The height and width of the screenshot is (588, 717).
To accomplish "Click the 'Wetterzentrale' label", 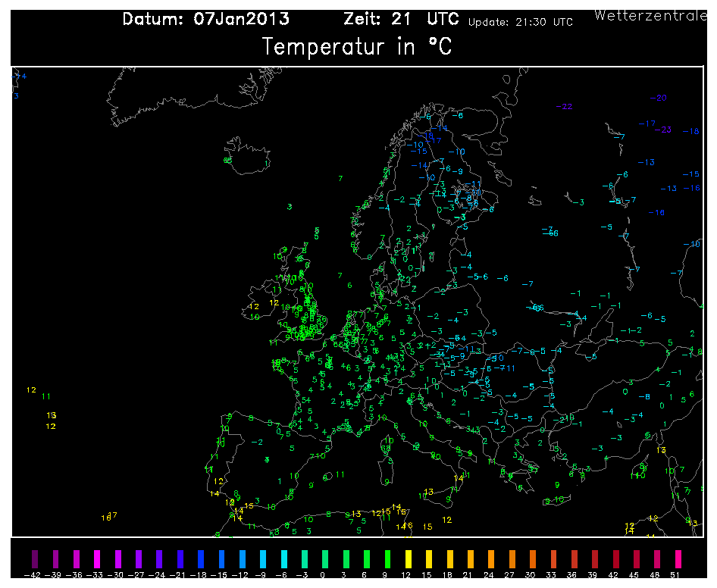I will [x=651, y=16].
